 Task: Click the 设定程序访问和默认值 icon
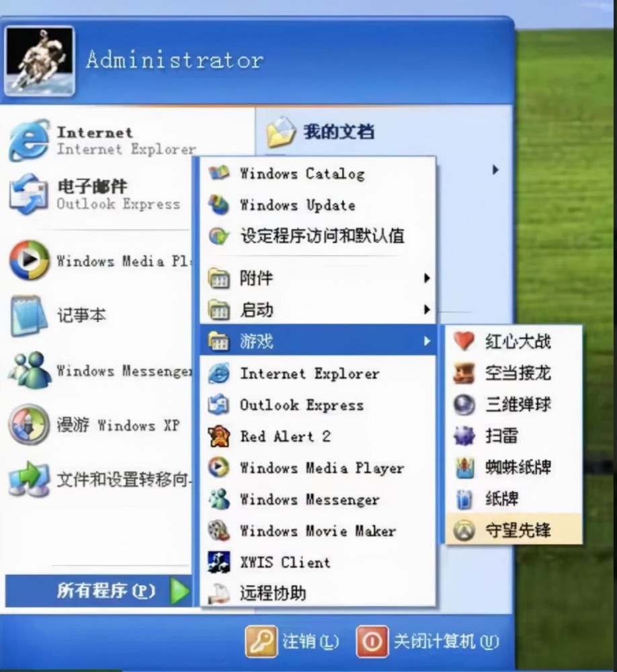[218, 236]
